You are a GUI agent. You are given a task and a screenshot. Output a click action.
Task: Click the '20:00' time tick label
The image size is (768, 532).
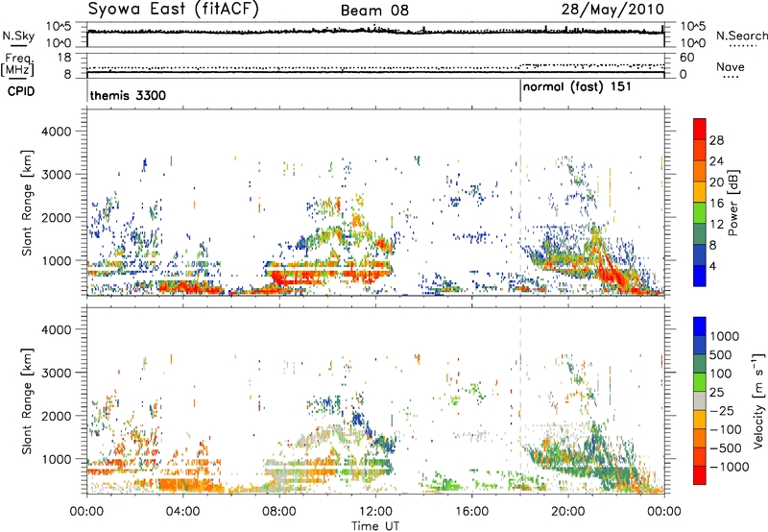(x=568, y=512)
